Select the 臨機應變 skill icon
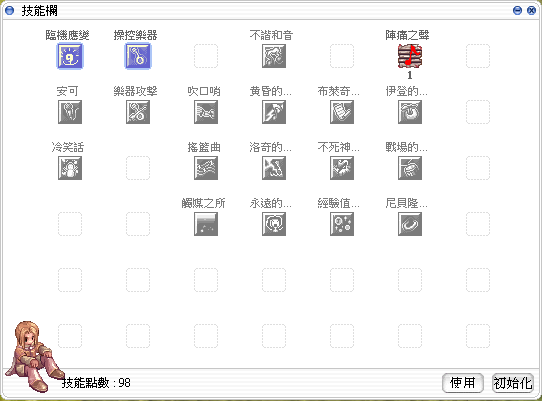The image size is (542, 401). (x=70, y=56)
